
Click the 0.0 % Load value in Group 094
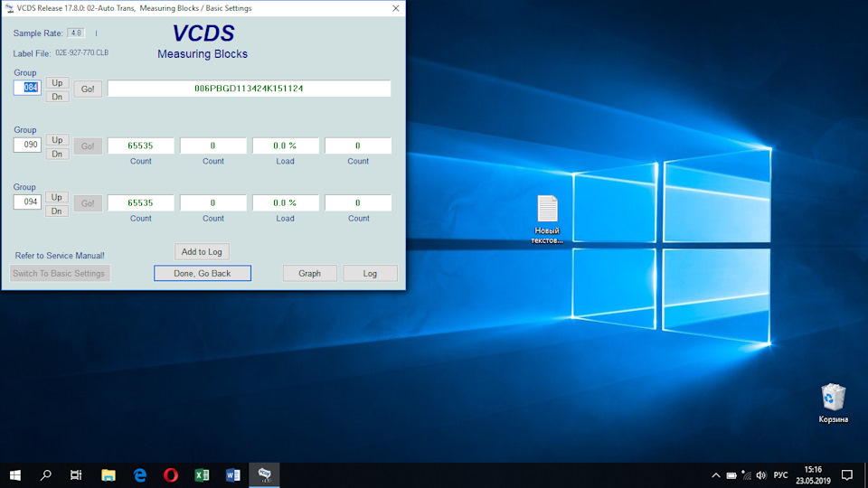coord(285,203)
